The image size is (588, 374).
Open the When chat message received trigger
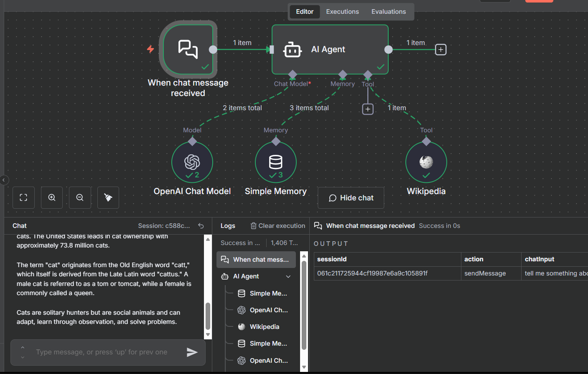point(188,50)
